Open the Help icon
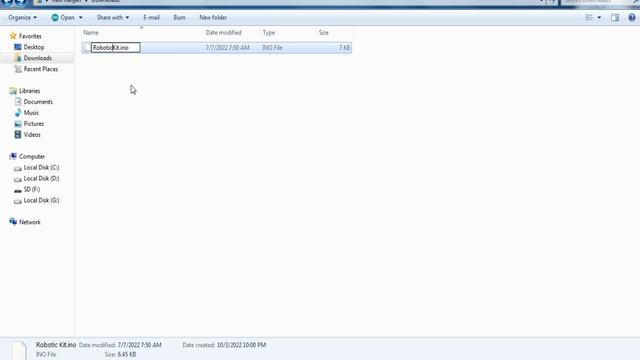The image size is (640, 360). click(632, 18)
